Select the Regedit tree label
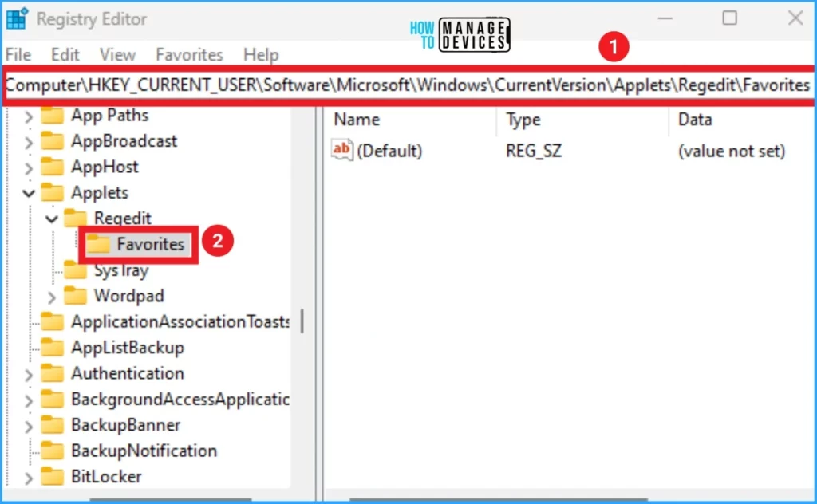 [x=122, y=219]
